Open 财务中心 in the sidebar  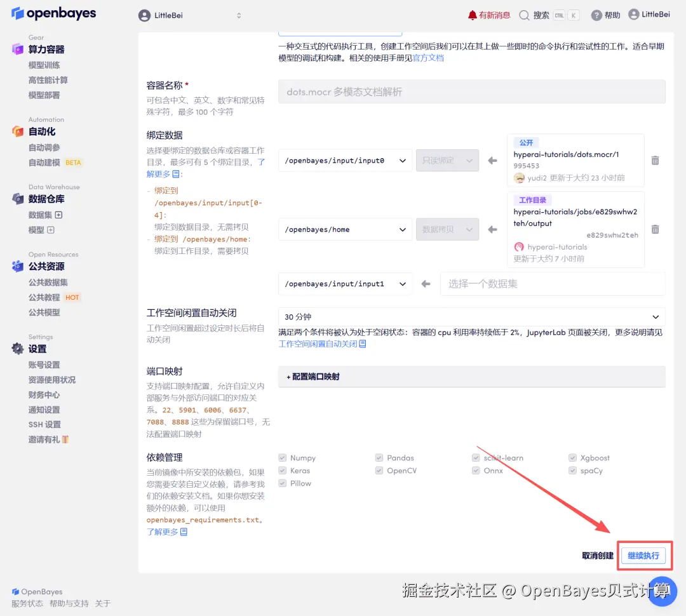[44, 394]
